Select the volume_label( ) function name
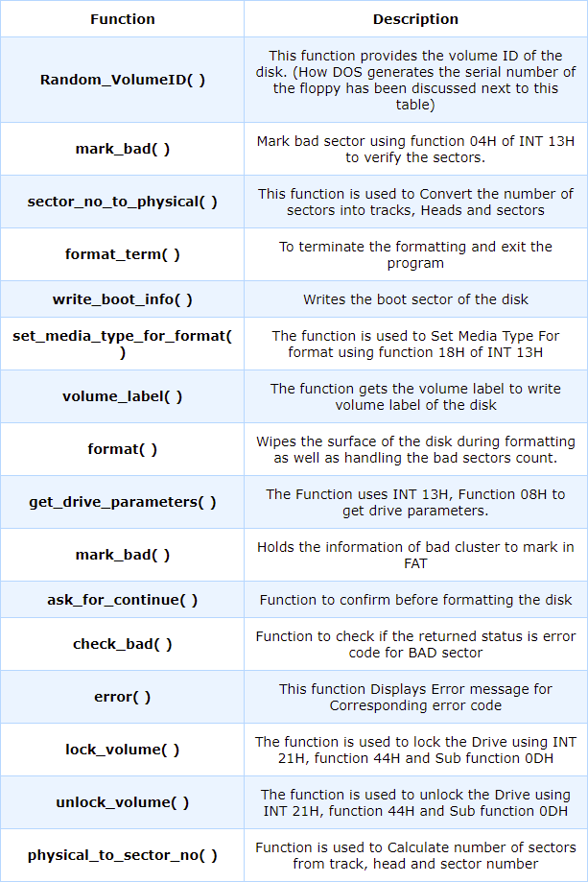The width and height of the screenshot is (588, 882). tap(122, 396)
